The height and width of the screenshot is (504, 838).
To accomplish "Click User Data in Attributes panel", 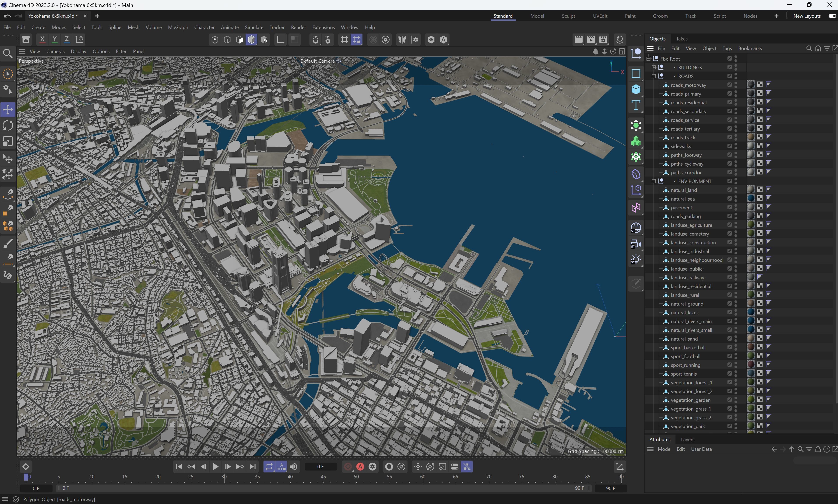I will (x=701, y=449).
